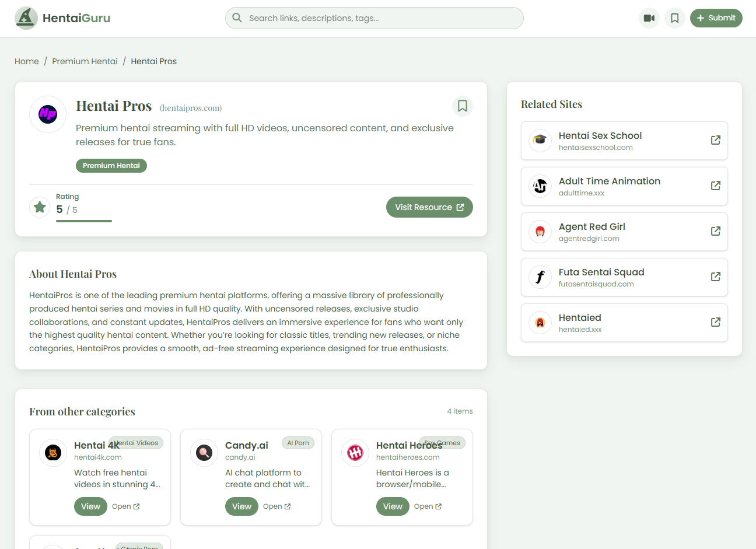The image size is (756, 549).
Task: Click the From other categories heading
Action: (x=82, y=412)
